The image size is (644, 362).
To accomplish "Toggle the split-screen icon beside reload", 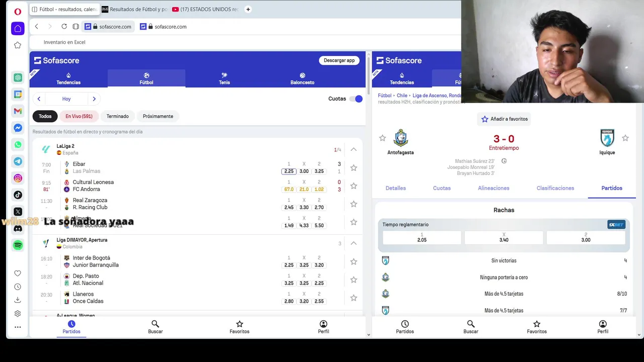I will 75,27.
